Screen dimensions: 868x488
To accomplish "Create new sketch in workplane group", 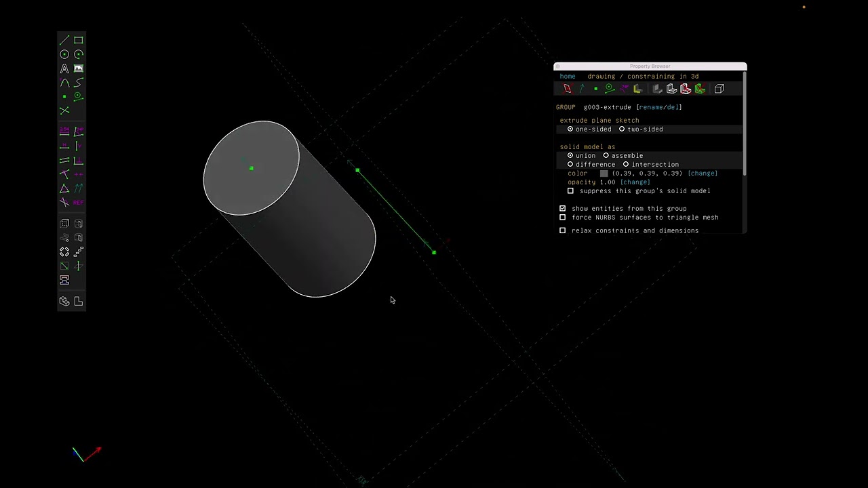I will click(64, 266).
